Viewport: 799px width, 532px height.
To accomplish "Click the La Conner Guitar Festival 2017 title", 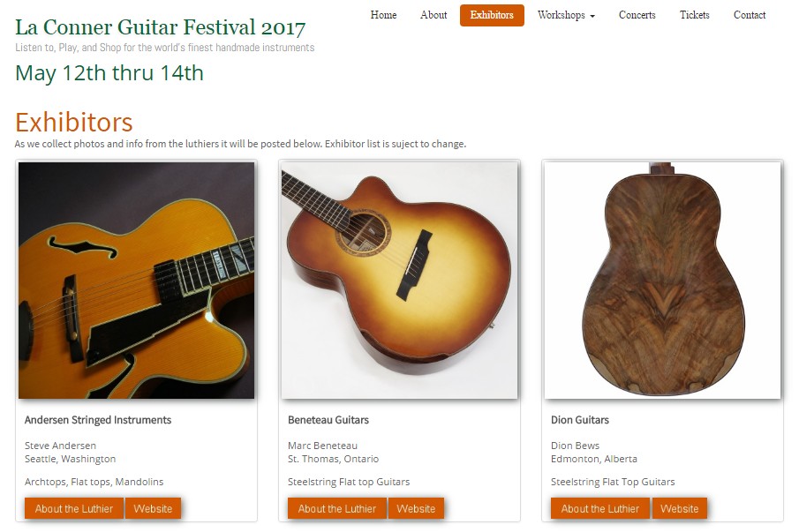I will pos(161,27).
